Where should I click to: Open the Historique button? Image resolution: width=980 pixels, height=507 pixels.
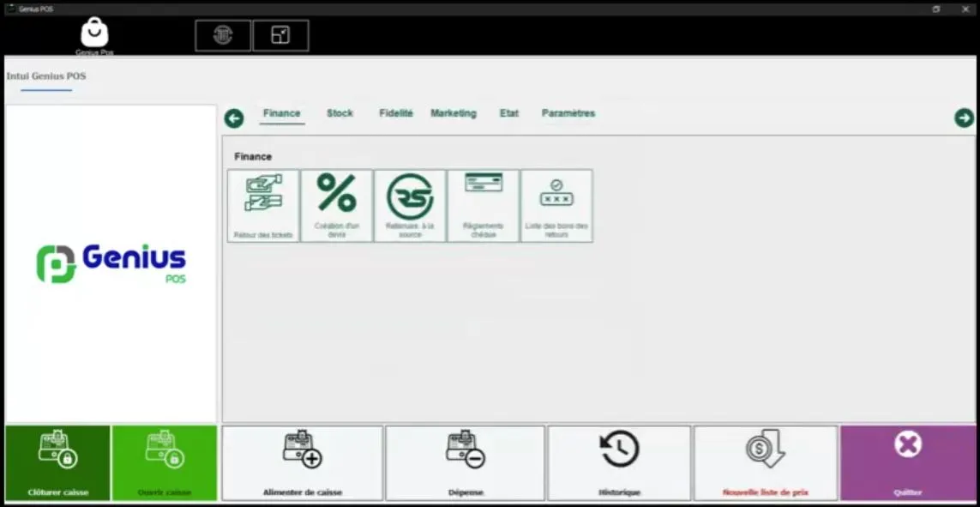pyautogui.click(x=619, y=463)
